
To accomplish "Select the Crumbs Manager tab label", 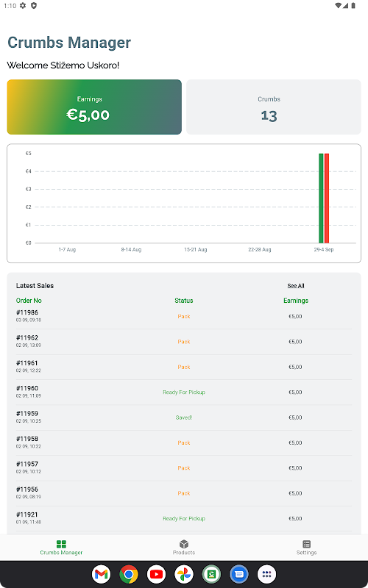I will 61,553.
